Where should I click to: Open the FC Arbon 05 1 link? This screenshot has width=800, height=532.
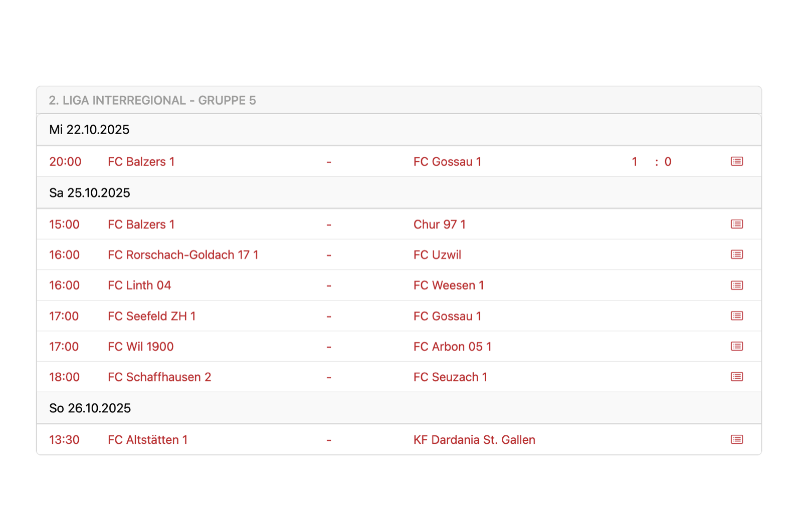pos(452,347)
